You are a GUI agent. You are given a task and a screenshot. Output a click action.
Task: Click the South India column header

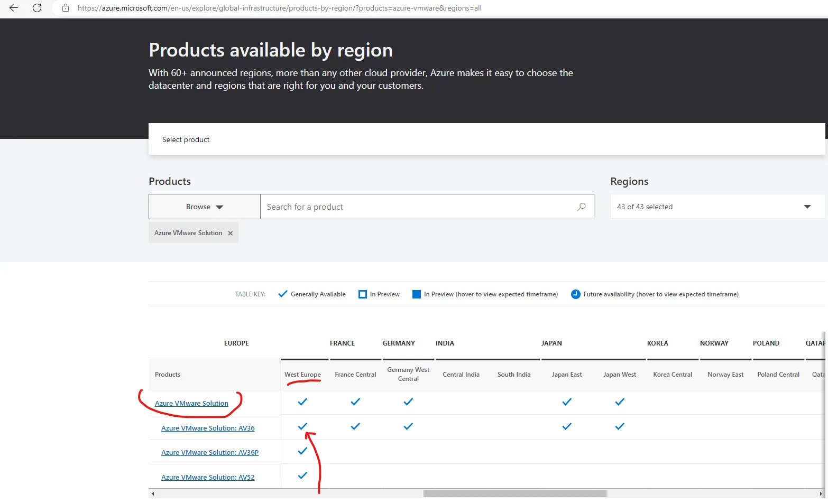514,375
